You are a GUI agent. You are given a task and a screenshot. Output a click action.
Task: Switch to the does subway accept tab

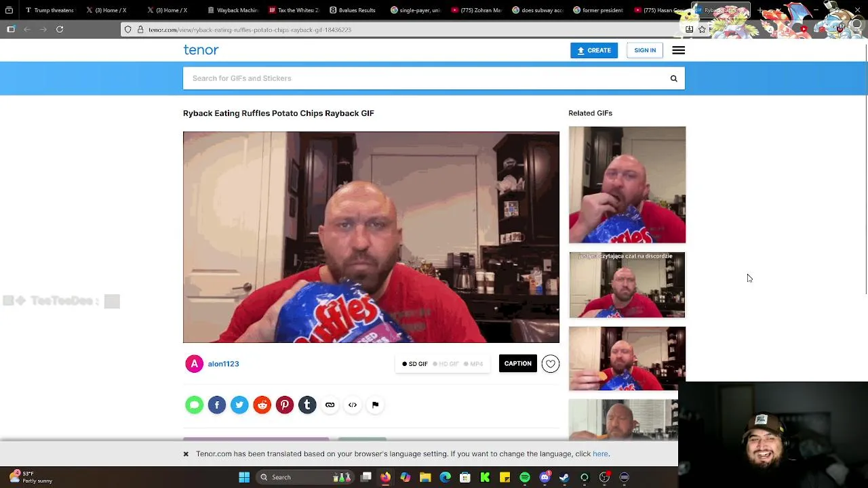point(537,10)
